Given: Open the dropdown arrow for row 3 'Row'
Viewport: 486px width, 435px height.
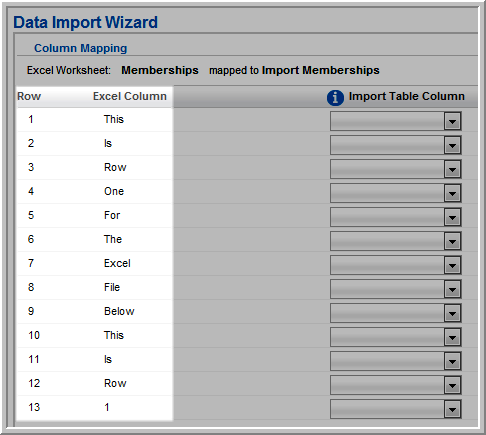Looking at the screenshot, I should point(396,169).
